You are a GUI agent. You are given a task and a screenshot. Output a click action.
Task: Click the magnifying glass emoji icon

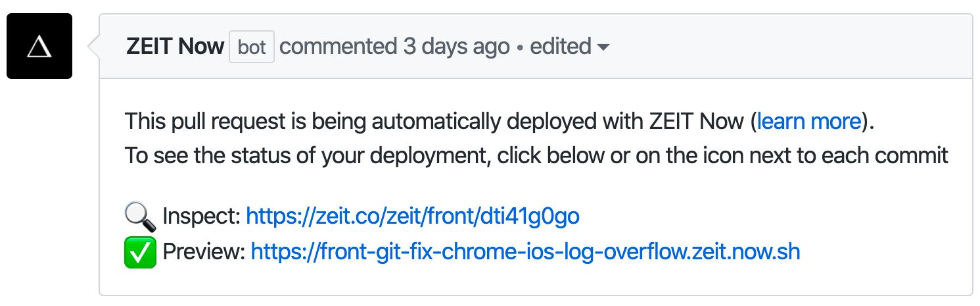tap(140, 217)
